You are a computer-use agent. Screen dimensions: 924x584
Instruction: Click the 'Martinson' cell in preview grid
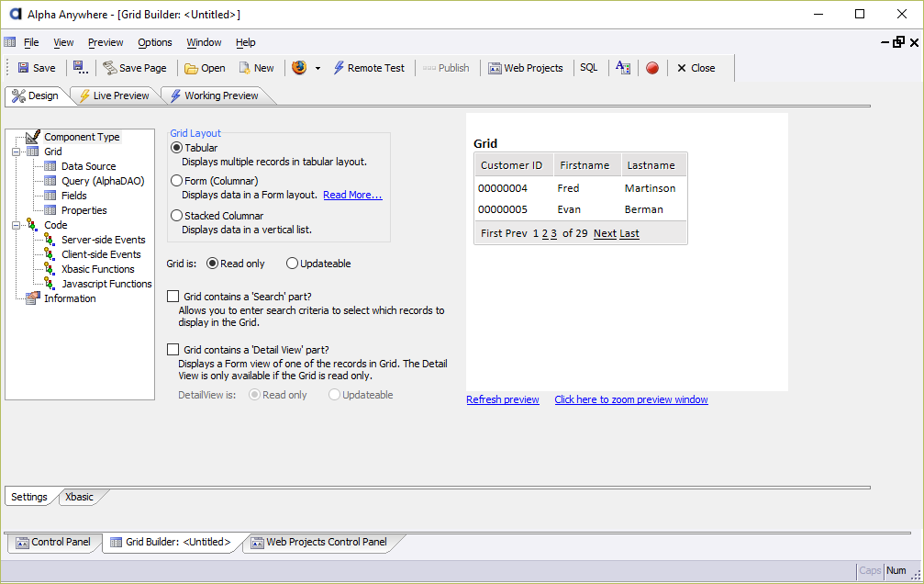650,188
